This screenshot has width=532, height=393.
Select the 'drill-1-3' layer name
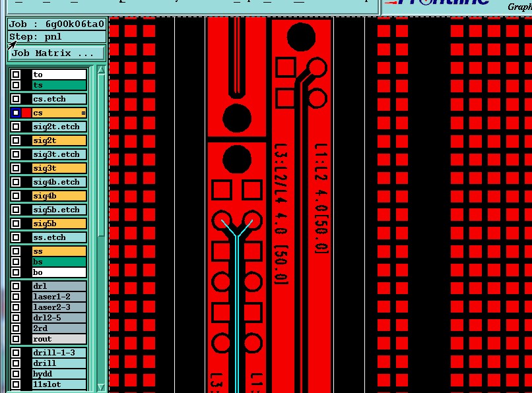tap(59, 353)
